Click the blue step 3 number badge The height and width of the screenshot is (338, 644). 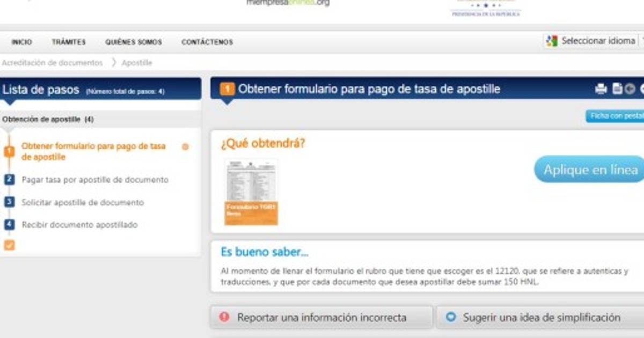pos(9,202)
